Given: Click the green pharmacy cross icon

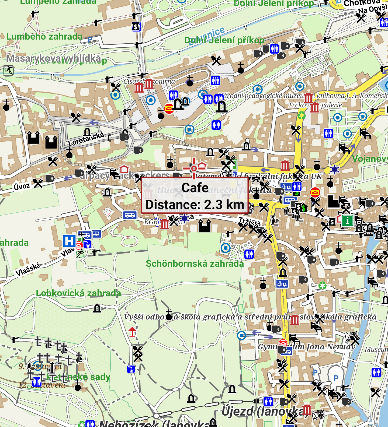Looking at the screenshot, I should tap(322, 286).
